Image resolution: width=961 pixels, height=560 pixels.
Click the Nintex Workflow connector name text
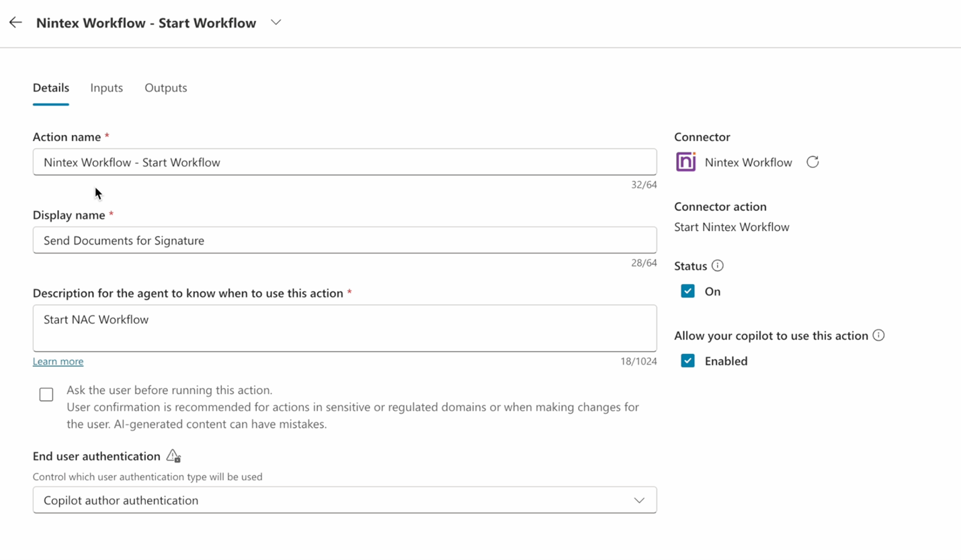coord(749,162)
